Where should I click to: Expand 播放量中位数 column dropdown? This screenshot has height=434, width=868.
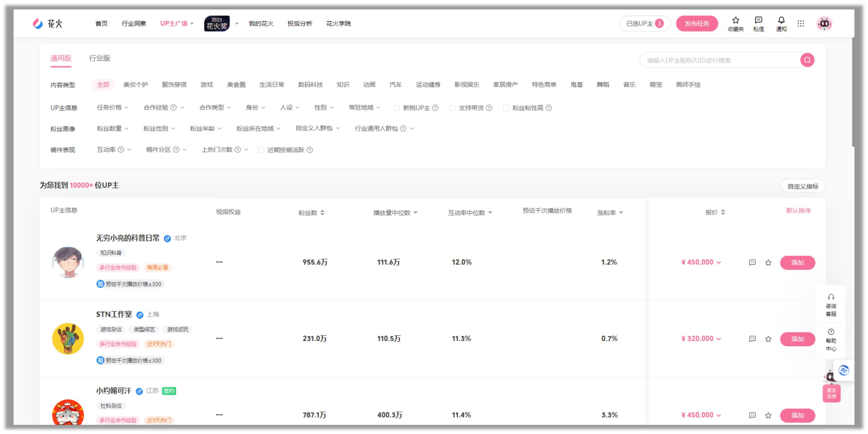click(x=415, y=213)
